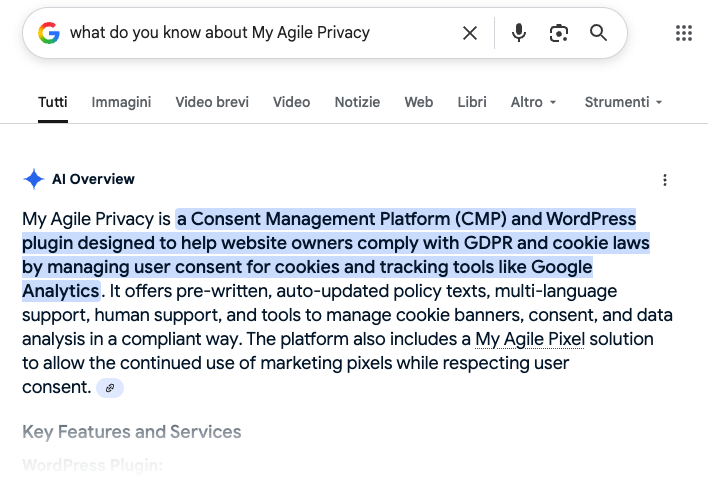Open Google Lens image search
Screen dimensions: 708x479
coord(558,33)
